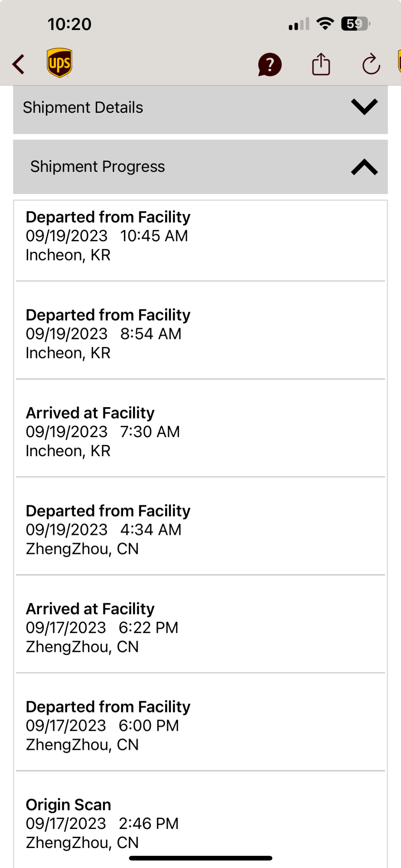Tap the cellular signal bars icon
This screenshot has height=868, width=401.
(299, 24)
